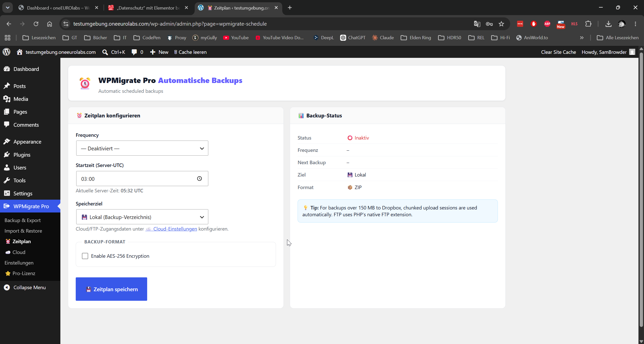Image resolution: width=644 pixels, height=344 pixels.
Task: Open the YouTube bookmark
Action: 236,38
